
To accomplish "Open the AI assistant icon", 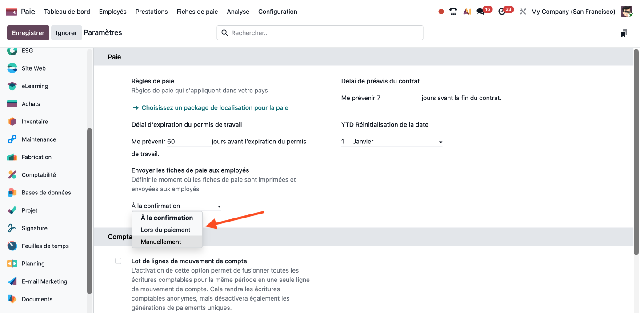I will 467,12.
